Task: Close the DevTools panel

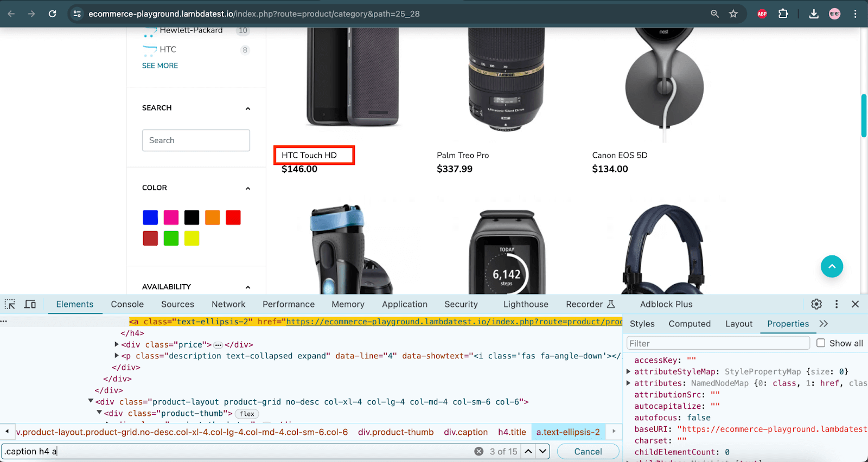Action: click(856, 304)
